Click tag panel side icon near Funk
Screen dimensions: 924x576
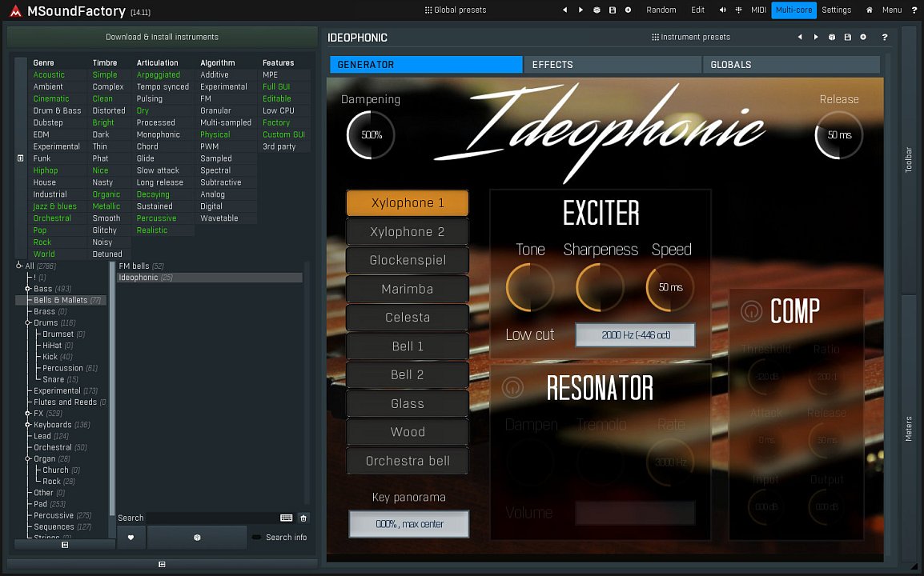[21, 158]
